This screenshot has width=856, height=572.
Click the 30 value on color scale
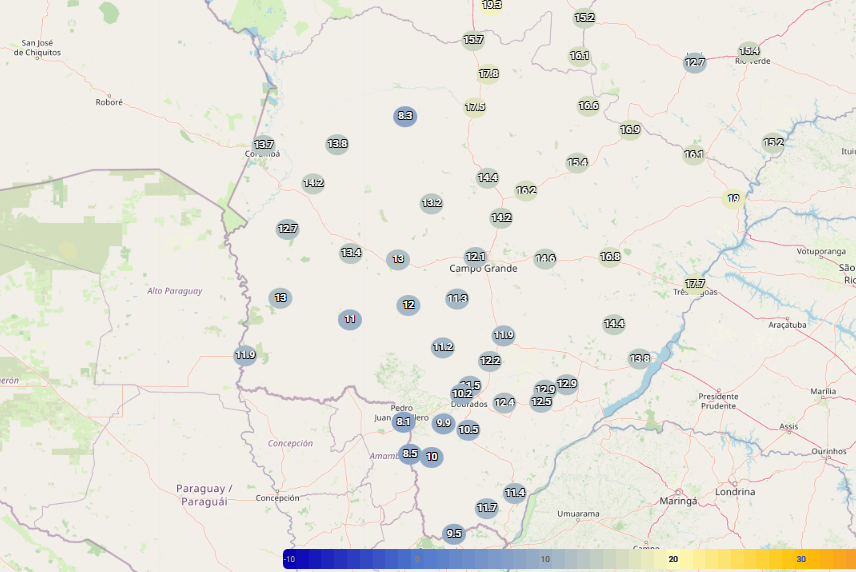click(x=801, y=559)
